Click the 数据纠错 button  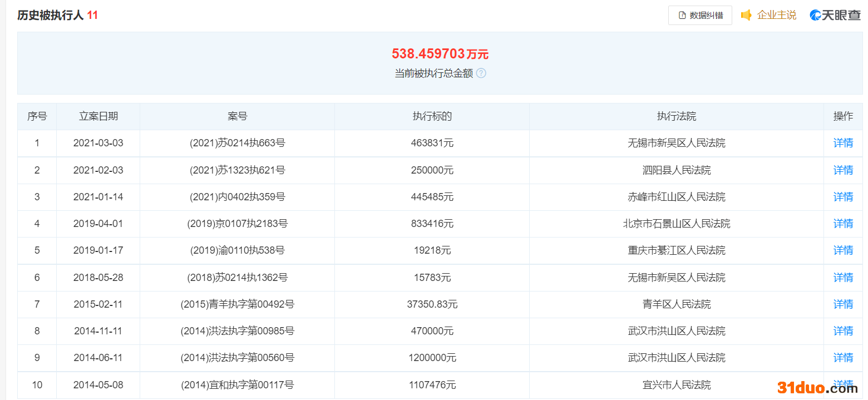(700, 16)
